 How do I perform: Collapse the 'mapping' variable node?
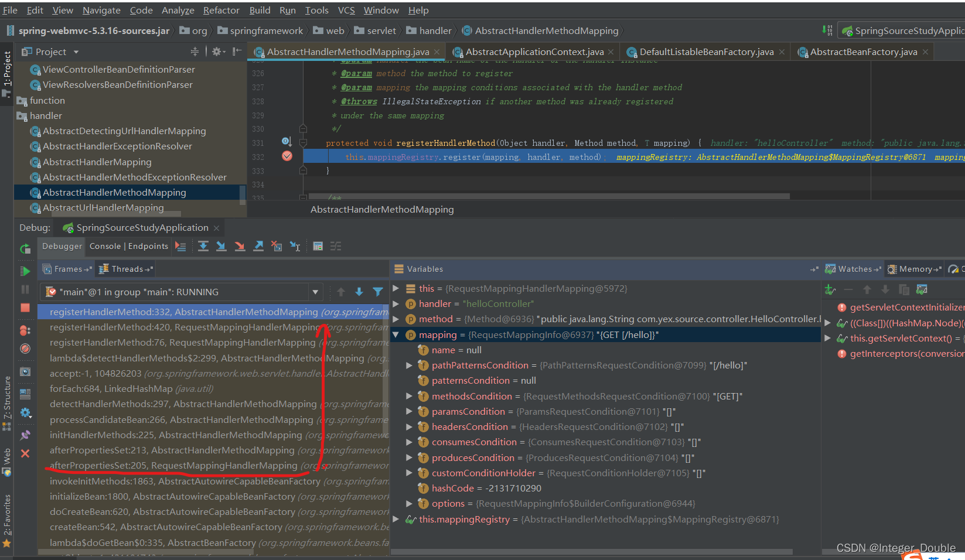tap(396, 334)
